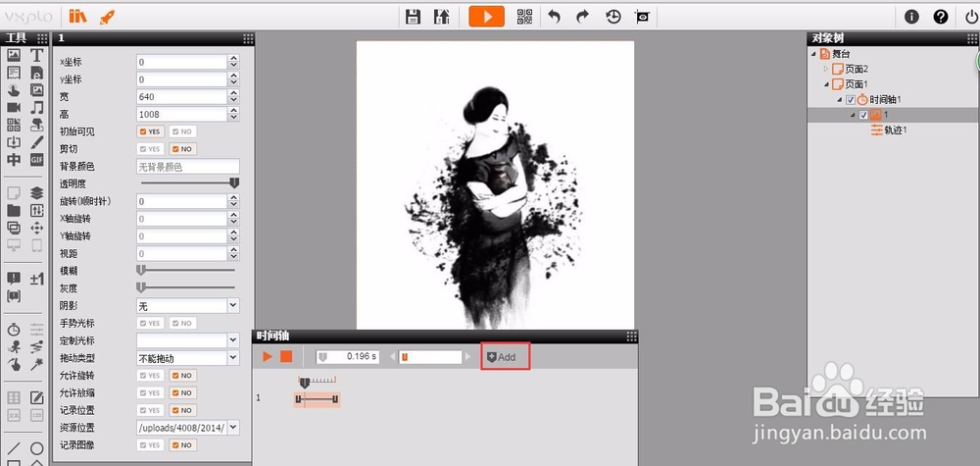Select the four-way move arrows tool
Viewport: 980px width, 466px height.
pyautogui.click(x=37, y=228)
